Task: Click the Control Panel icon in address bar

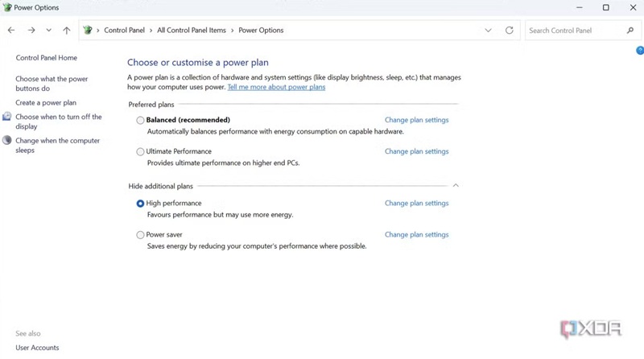Action: click(x=89, y=31)
